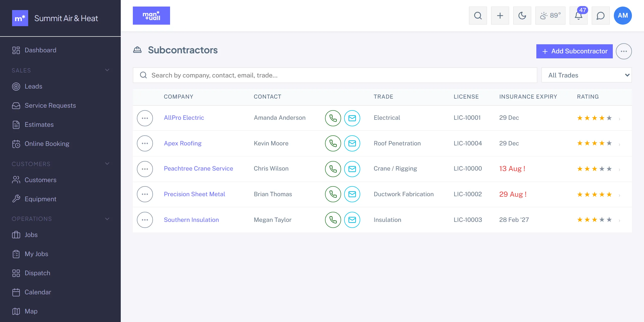This screenshot has width=644, height=322.
Task: Open Southern Insulation company link
Action: [191, 220]
